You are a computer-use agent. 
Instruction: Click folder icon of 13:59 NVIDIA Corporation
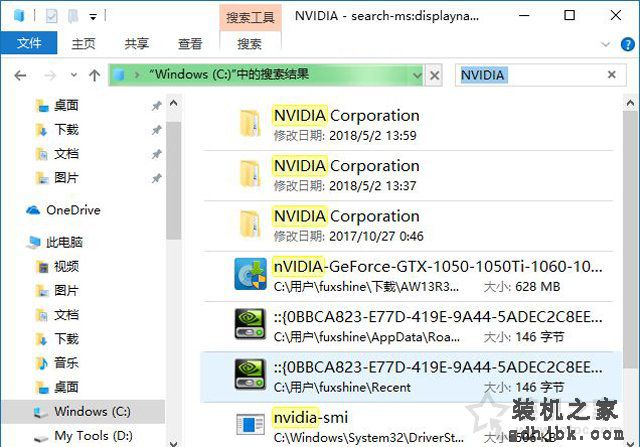pyautogui.click(x=249, y=123)
